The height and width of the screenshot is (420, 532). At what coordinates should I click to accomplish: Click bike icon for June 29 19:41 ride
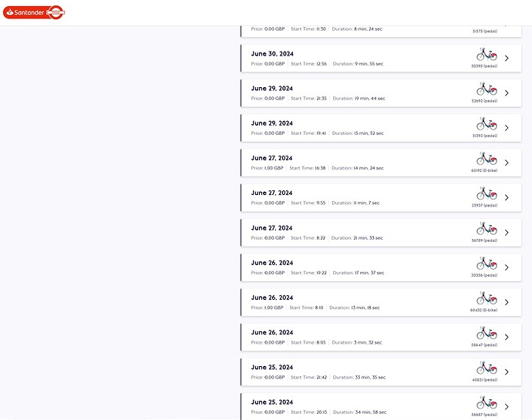click(x=487, y=124)
